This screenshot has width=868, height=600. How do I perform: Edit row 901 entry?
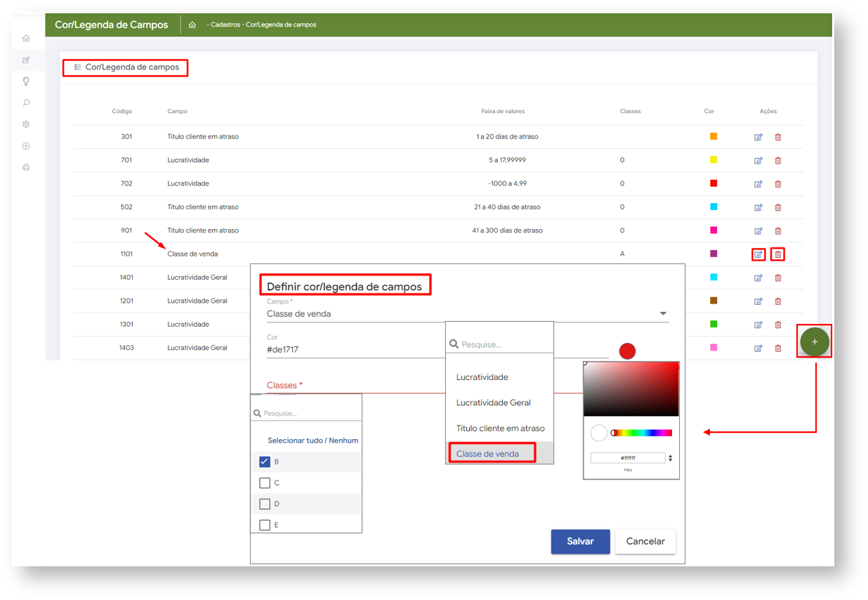coord(758,231)
